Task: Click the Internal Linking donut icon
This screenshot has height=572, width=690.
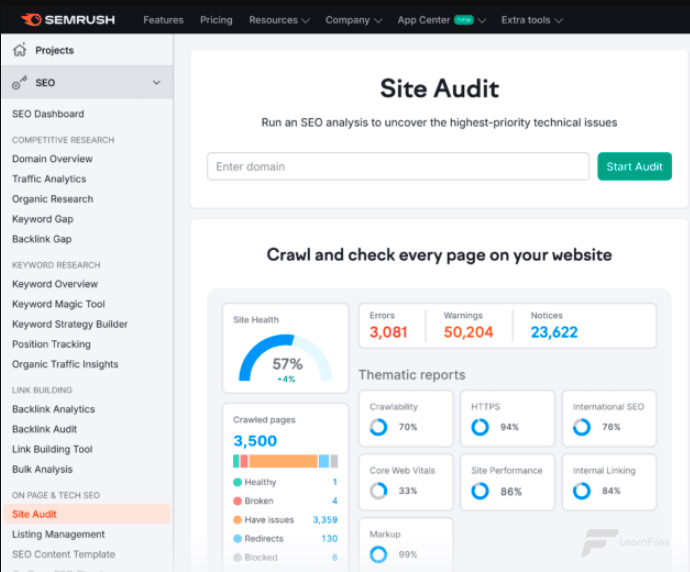Action: [x=582, y=491]
